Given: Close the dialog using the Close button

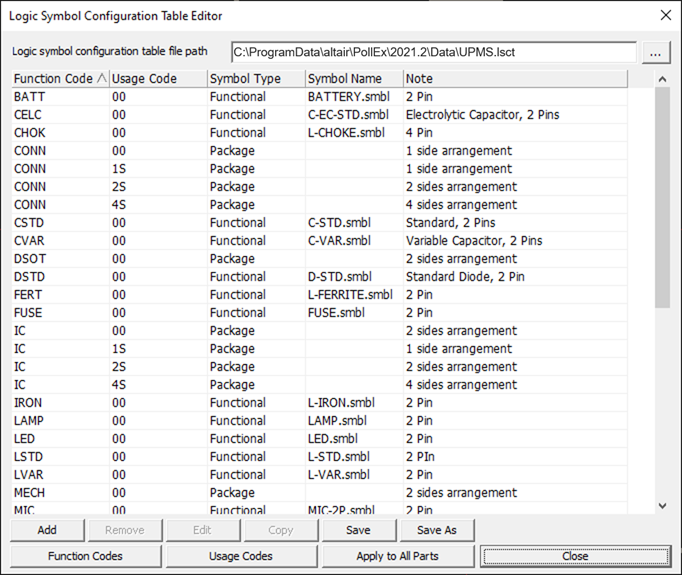Looking at the screenshot, I should click(x=575, y=556).
